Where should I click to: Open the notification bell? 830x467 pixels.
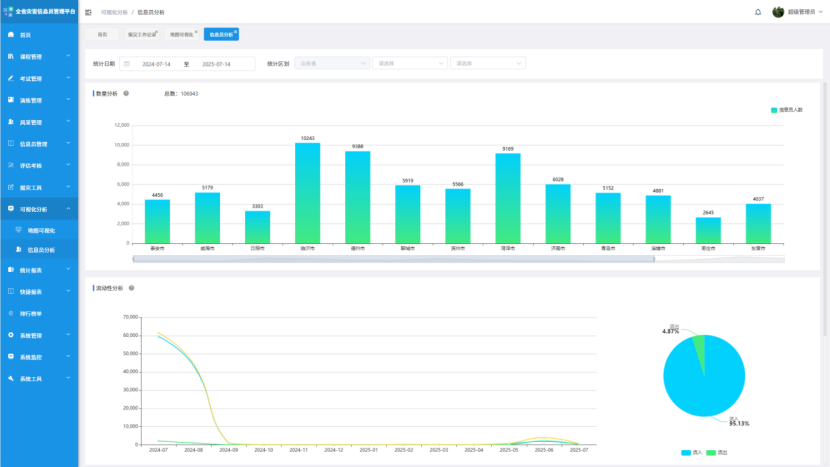point(757,12)
